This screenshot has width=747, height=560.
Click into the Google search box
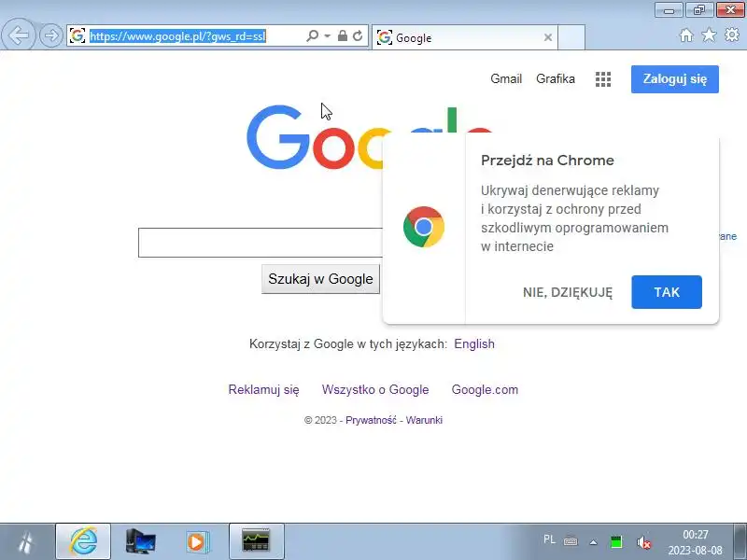[261, 243]
